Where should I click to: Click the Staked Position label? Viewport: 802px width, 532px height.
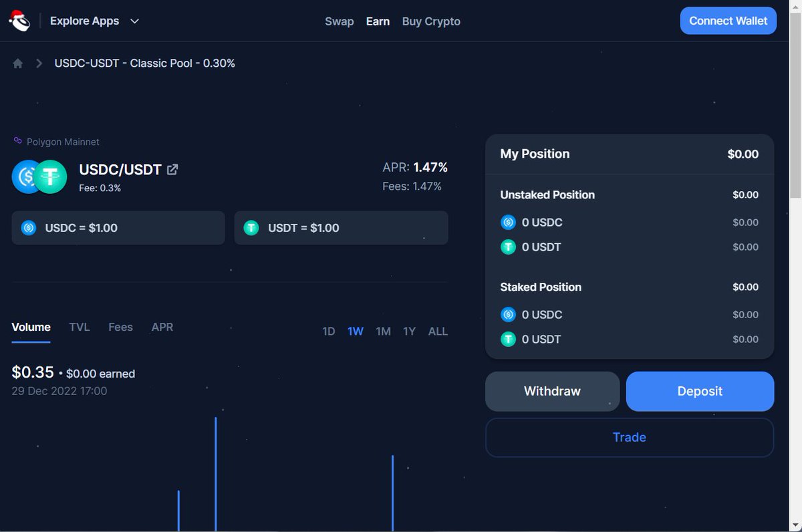tap(541, 287)
